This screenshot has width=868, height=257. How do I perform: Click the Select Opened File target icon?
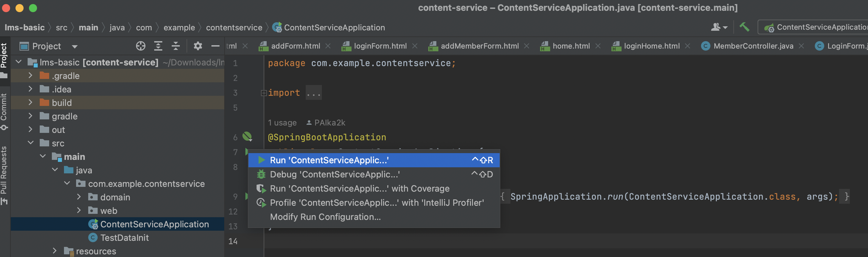coord(140,46)
